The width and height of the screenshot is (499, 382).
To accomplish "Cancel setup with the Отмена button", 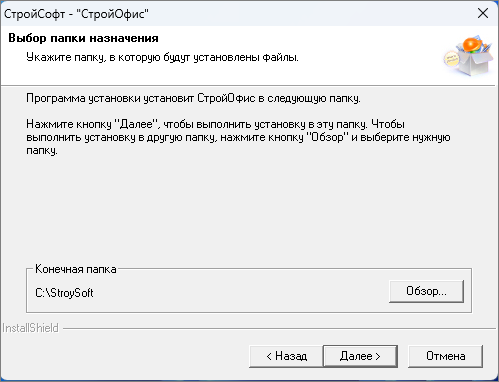I will (x=445, y=356).
